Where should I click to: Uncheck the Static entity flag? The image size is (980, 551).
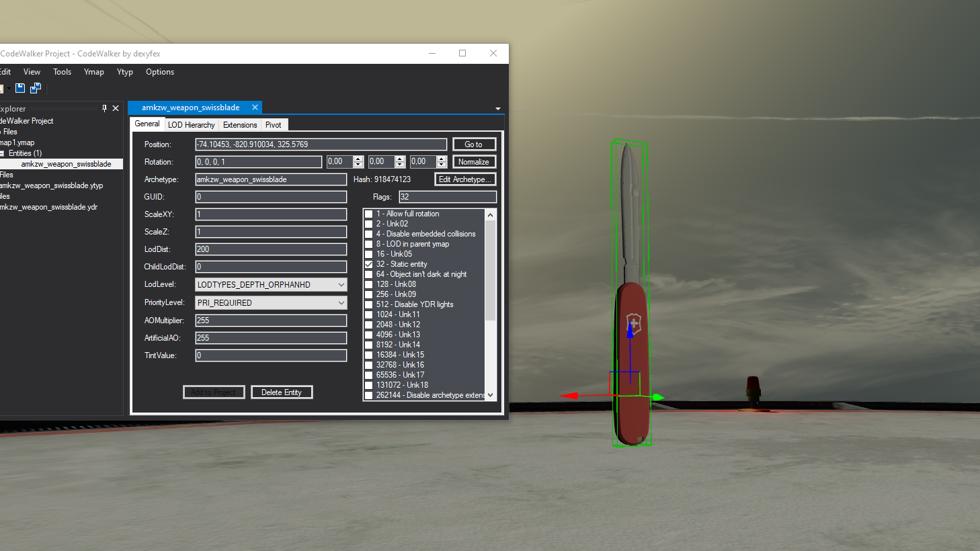tap(368, 264)
